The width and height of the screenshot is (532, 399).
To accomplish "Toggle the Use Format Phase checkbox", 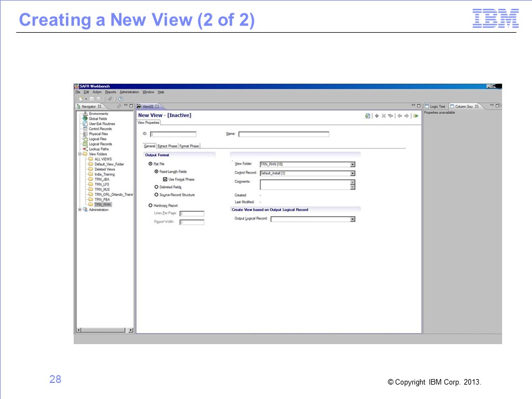I will (165, 179).
